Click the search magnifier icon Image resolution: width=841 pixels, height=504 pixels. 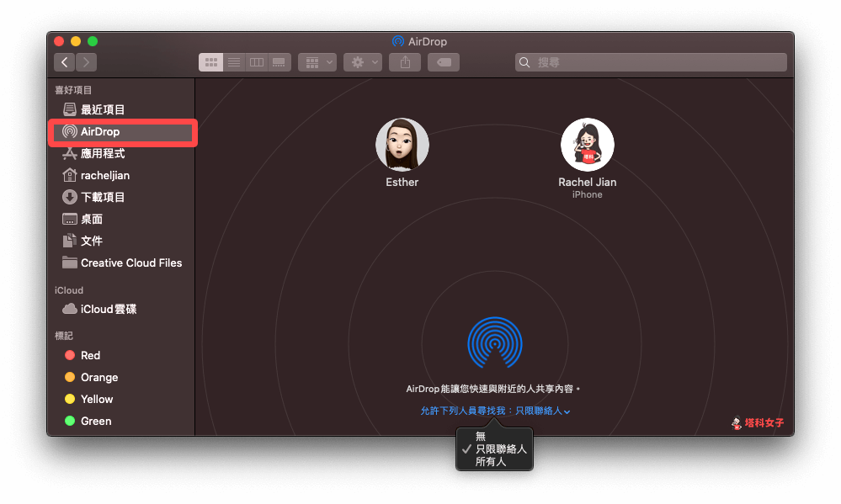point(524,62)
